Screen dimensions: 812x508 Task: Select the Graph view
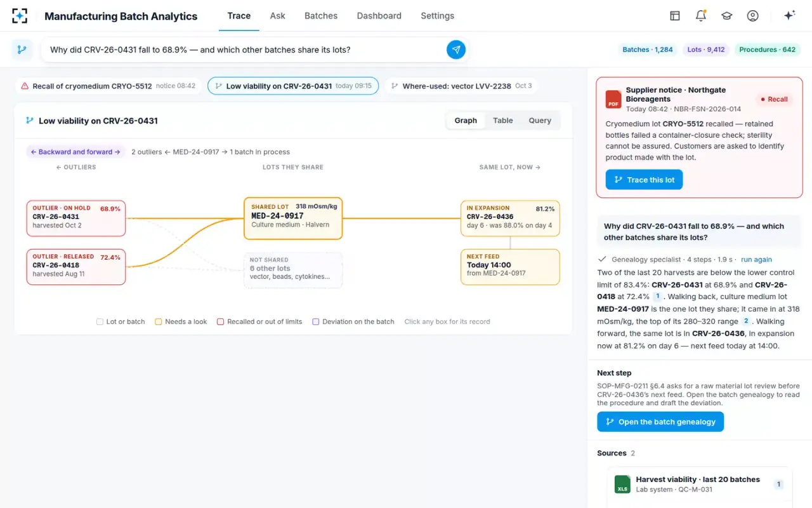[466, 121]
